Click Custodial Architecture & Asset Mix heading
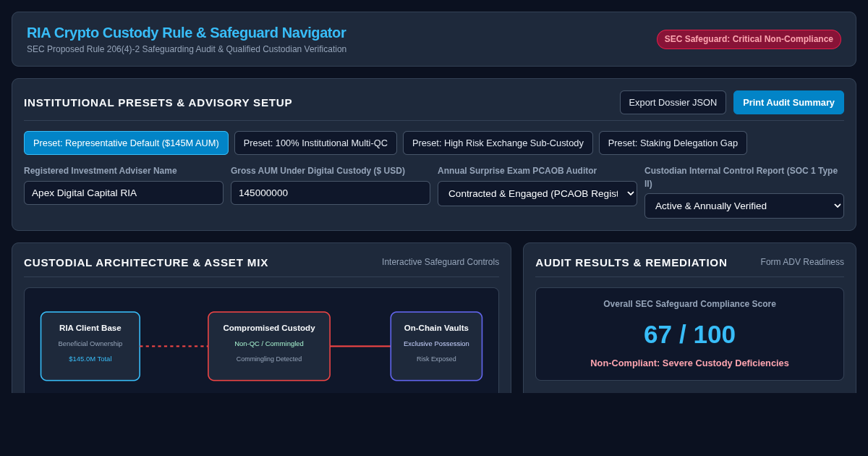868x456 pixels. (146, 262)
